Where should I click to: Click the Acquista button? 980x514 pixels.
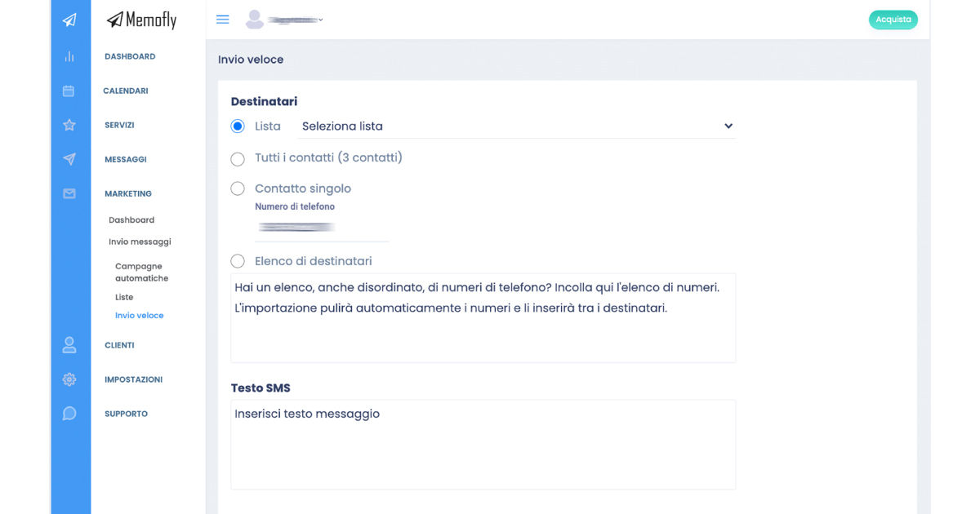tap(893, 20)
